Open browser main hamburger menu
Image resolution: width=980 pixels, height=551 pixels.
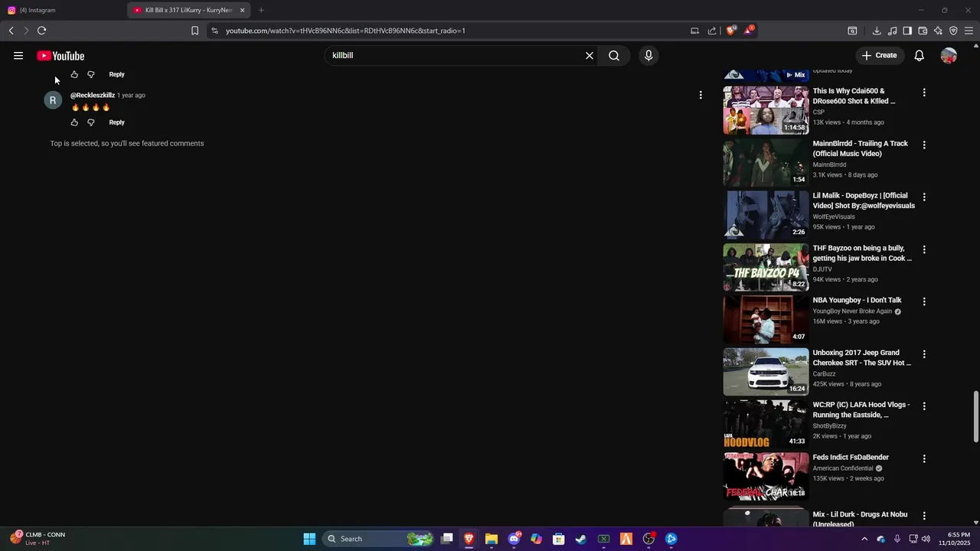[969, 31]
